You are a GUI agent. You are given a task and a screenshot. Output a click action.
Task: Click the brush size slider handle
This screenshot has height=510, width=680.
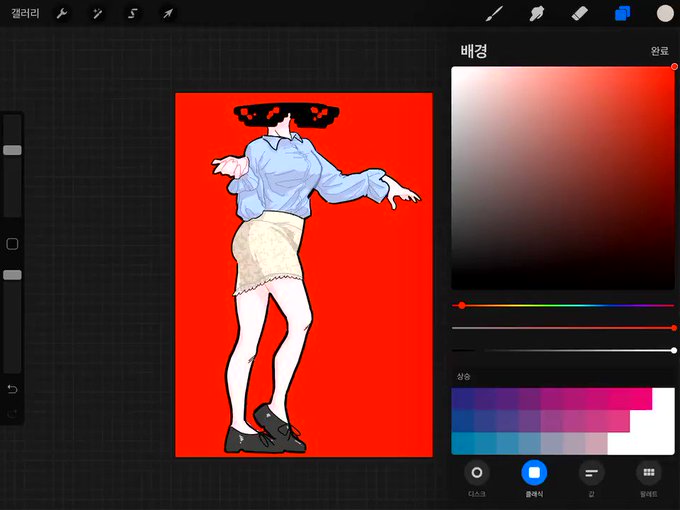tap(12, 150)
